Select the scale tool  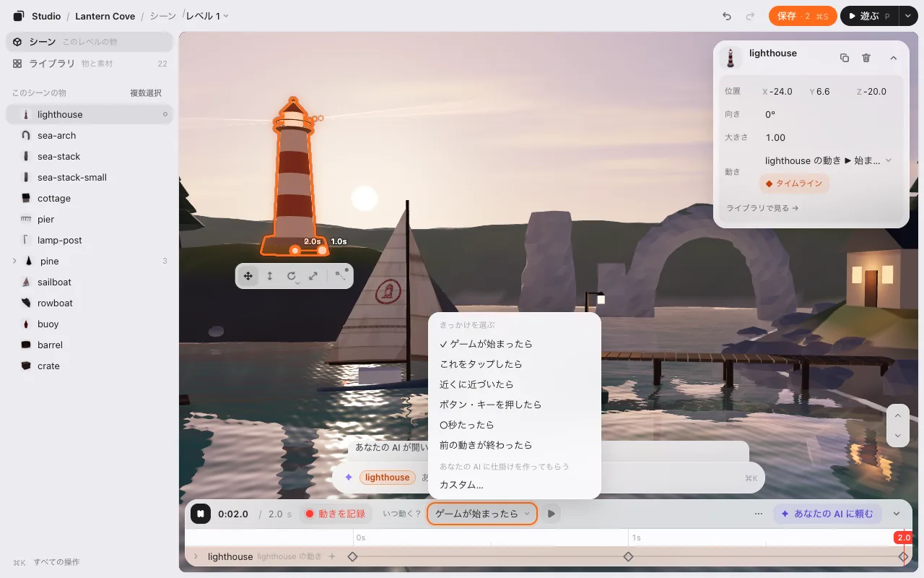[313, 276]
